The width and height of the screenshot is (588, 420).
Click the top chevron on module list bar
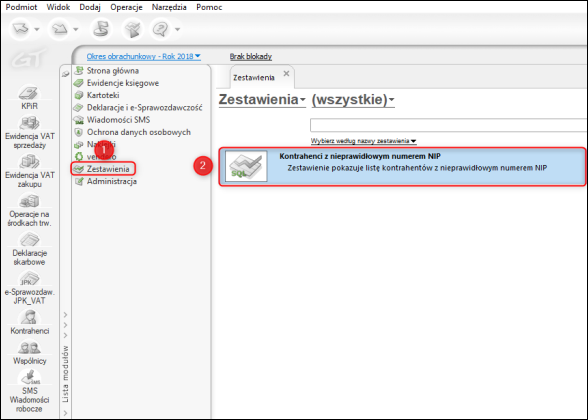(x=65, y=315)
